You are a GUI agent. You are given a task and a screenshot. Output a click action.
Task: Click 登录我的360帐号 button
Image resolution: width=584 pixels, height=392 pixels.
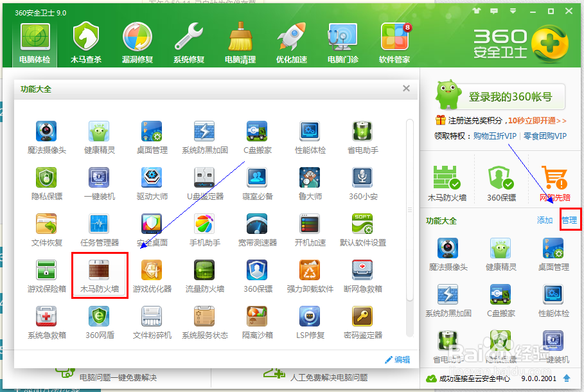click(x=500, y=96)
